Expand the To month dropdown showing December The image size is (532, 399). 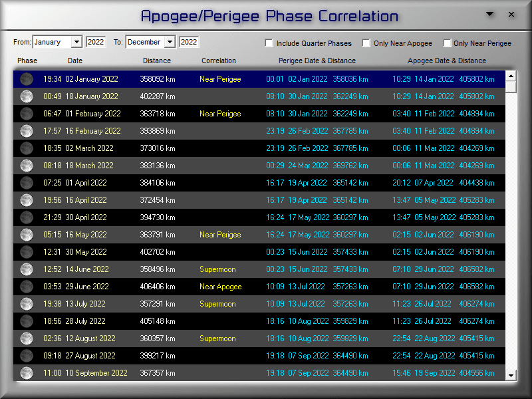click(x=170, y=42)
